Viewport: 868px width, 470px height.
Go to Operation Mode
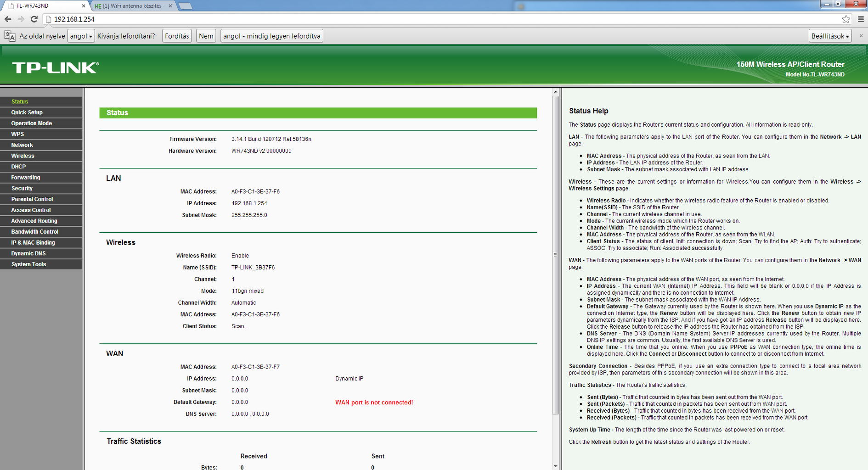(41, 123)
